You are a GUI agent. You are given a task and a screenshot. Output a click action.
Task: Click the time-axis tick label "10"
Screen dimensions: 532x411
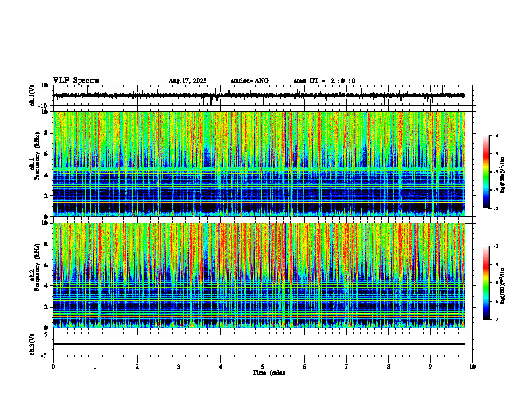coord(472,367)
